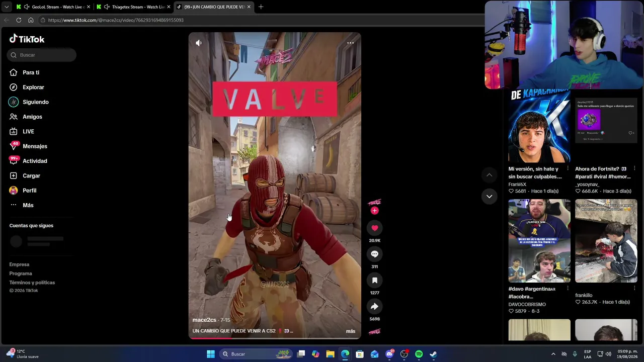Open the frankillo video thumbnail
This screenshot has height=362, width=644.
pos(606,241)
